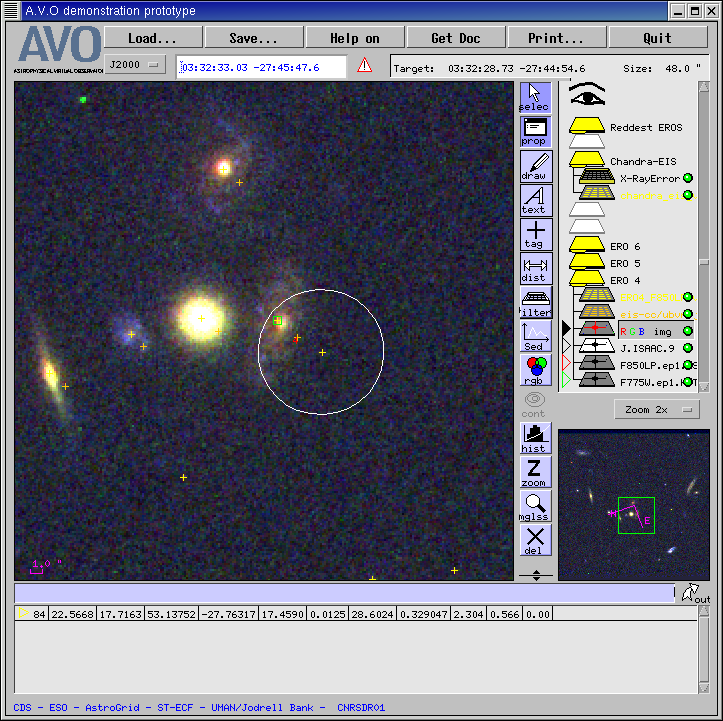Open the histogram tool
Viewport: 723px width, 721px height.
coord(535,438)
